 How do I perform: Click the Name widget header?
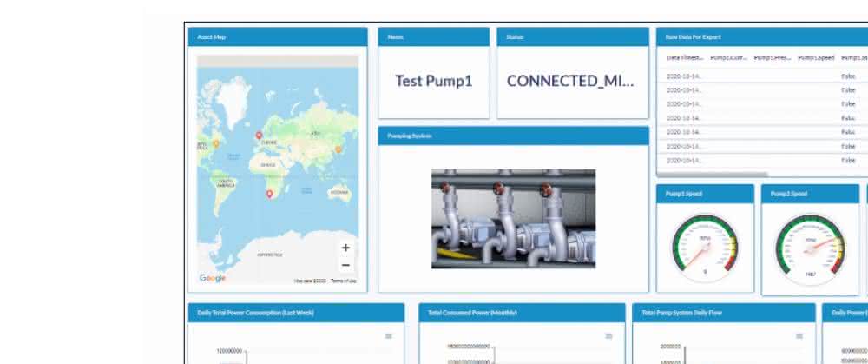point(433,37)
